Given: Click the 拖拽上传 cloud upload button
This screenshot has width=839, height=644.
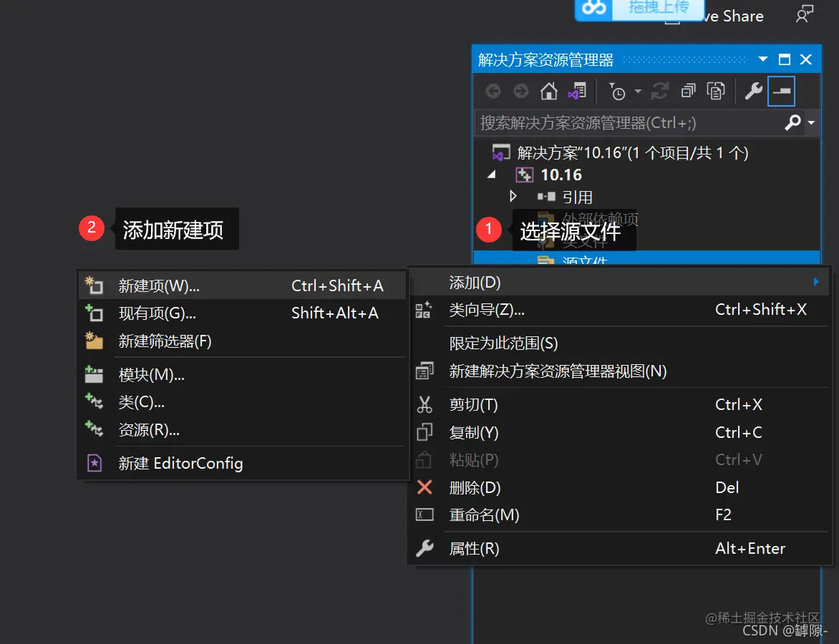Looking at the screenshot, I should click(x=639, y=9).
